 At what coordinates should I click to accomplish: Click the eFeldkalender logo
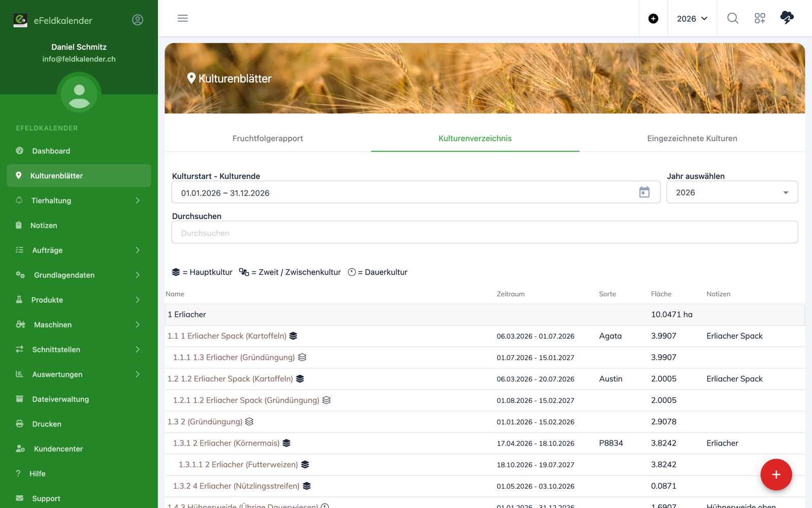(20, 20)
